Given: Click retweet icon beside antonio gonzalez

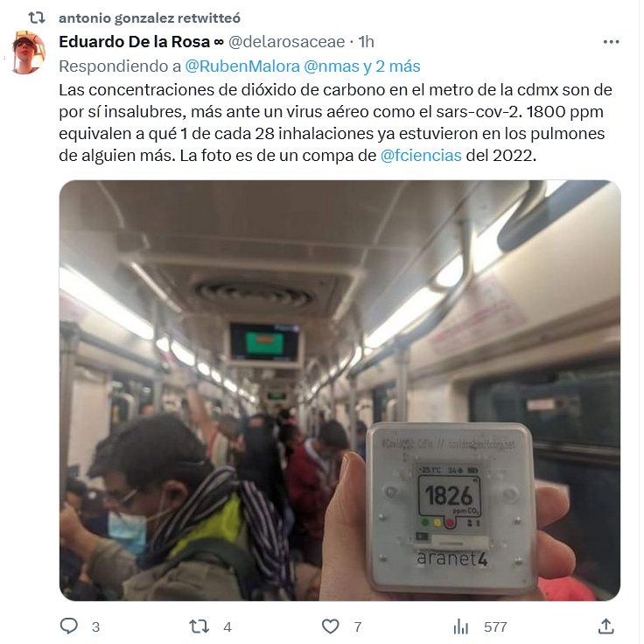Looking at the screenshot, I should click(36, 17).
